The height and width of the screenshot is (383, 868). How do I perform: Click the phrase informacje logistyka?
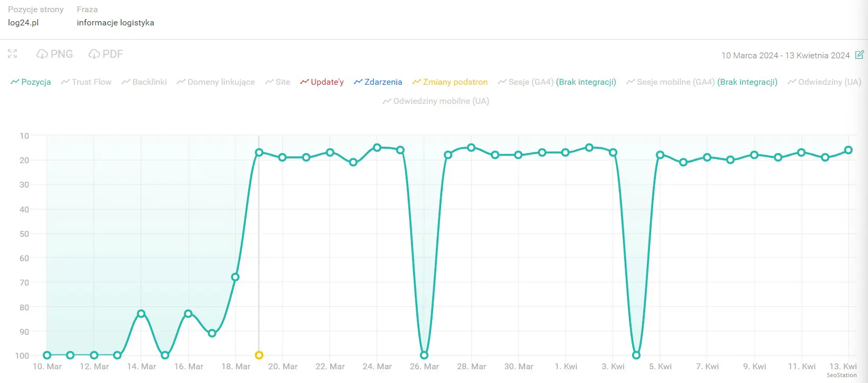[x=116, y=23]
